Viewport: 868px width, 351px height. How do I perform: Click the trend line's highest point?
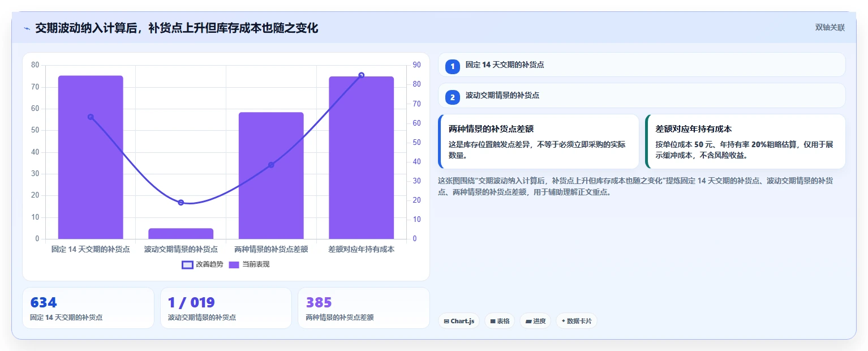362,75
